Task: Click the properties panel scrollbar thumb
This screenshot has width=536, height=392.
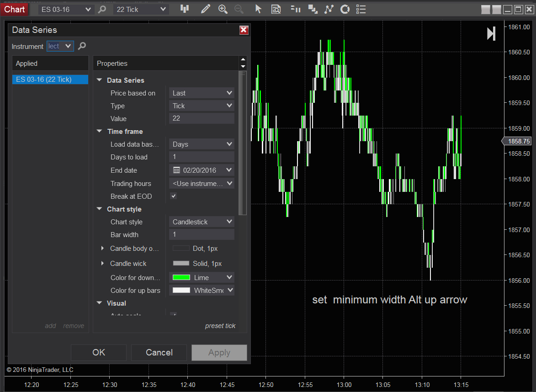Action: (x=243, y=143)
